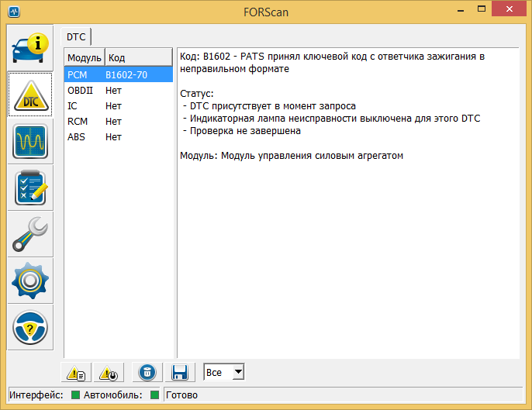Open the service procedures wrench section
532x410 pixels.
point(30,234)
